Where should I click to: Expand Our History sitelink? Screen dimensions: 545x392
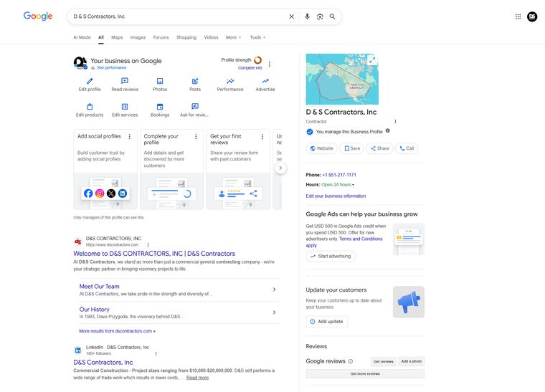(274, 312)
